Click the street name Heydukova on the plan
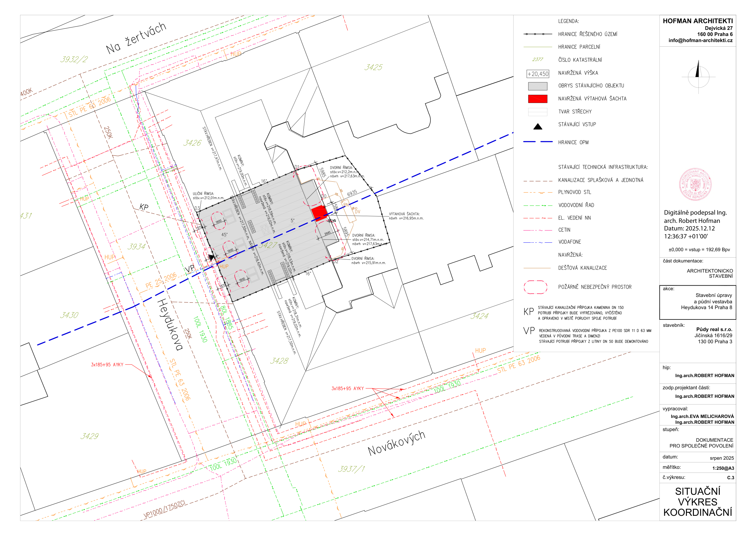 click(170, 324)
